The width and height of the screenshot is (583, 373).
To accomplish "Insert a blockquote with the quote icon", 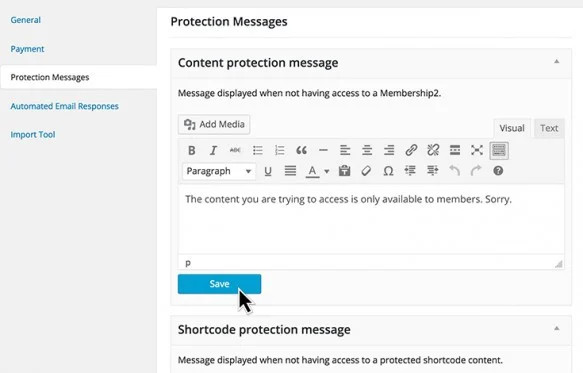I will [301, 151].
